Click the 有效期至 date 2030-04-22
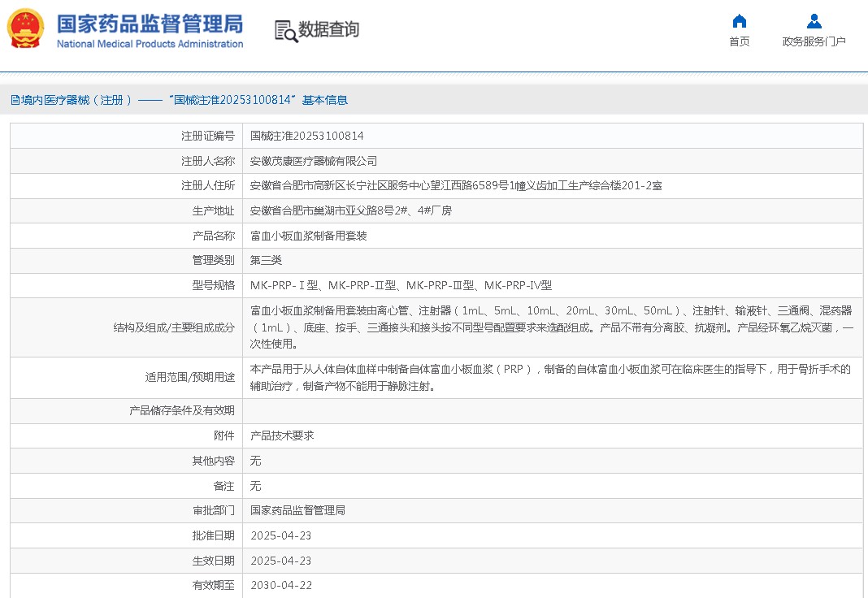 point(280,585)
